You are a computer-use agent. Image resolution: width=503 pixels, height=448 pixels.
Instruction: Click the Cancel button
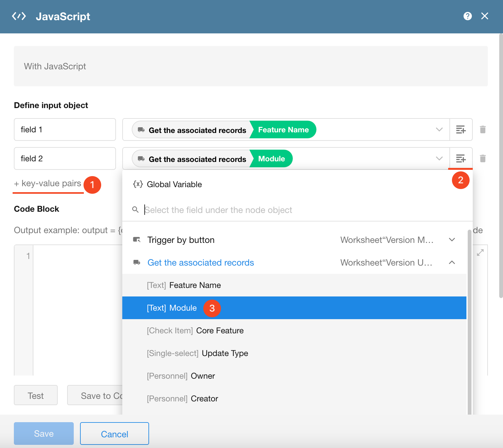[114, 434]
